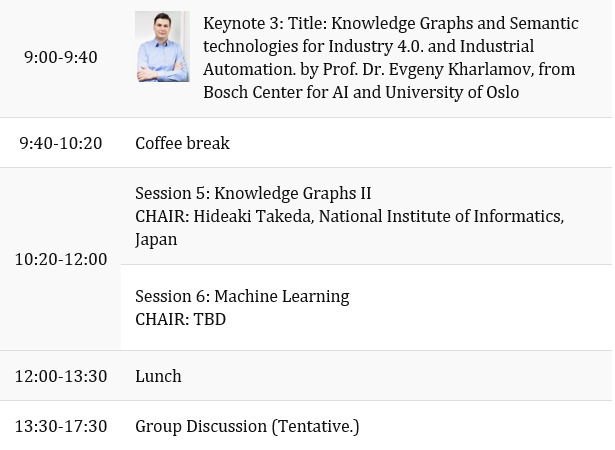
Task: Click 'Group Discussion (Tentative.)' entry
Action: (x=247, y=426)
